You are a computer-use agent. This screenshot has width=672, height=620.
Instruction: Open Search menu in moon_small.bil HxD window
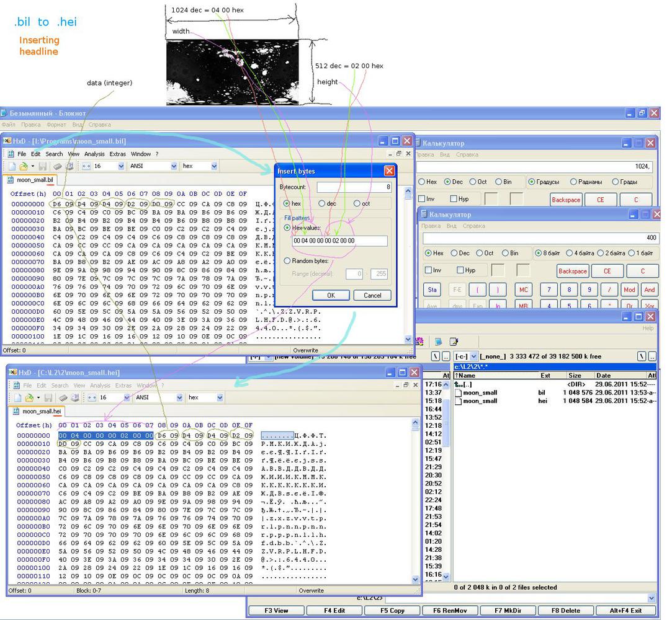pyautogui.click(x=54, y=154)
